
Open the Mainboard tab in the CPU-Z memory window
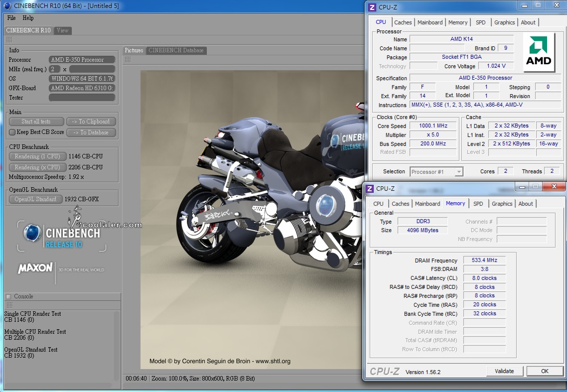point(427,204)
